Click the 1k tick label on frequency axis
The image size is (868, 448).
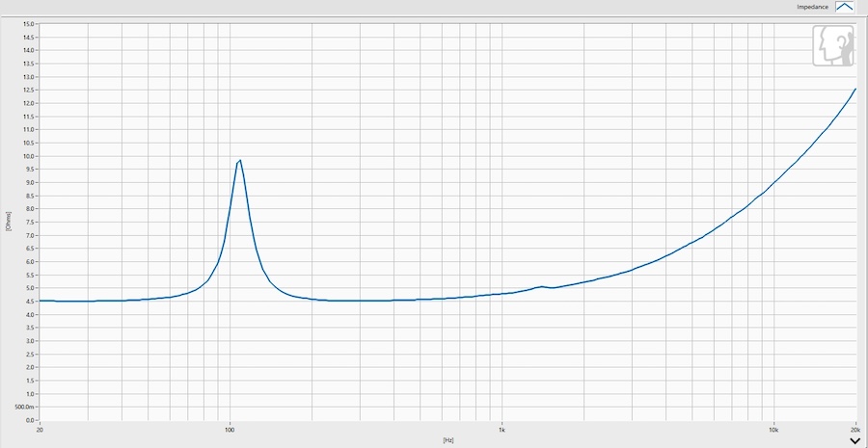[502, 429]
